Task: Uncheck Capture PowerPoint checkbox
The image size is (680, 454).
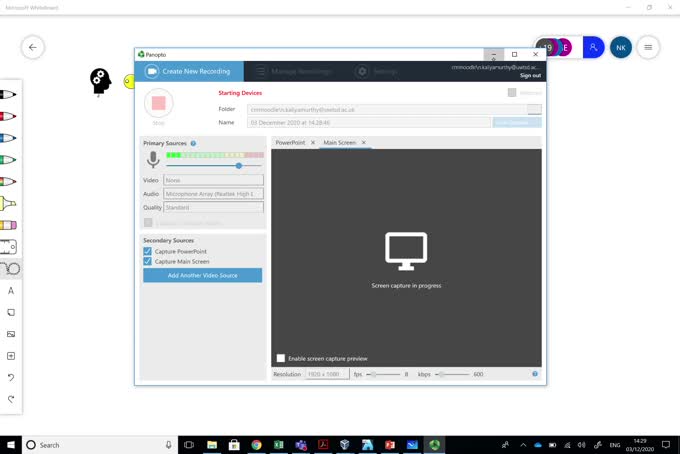Action: pos(148,252)
